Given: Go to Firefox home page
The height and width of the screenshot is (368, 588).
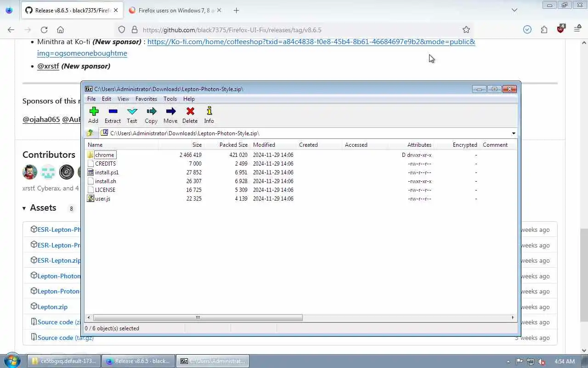Looking at the screenshot, I should 60,30.
